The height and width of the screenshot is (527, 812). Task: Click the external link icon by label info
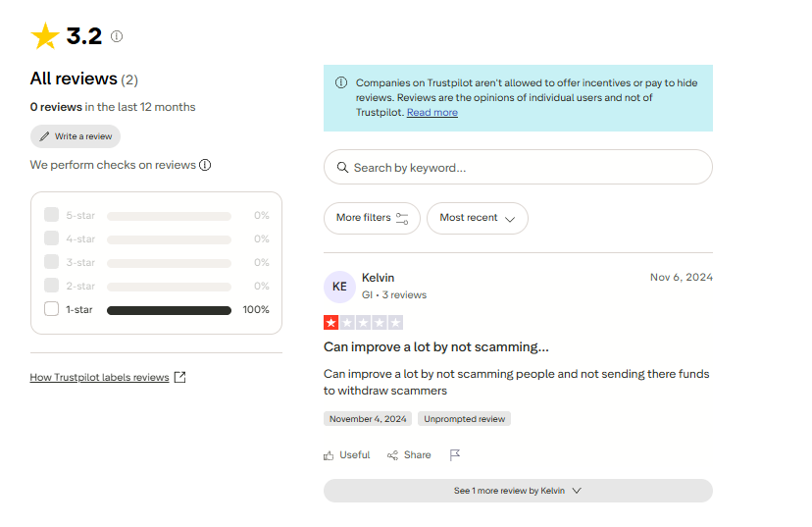179,377
